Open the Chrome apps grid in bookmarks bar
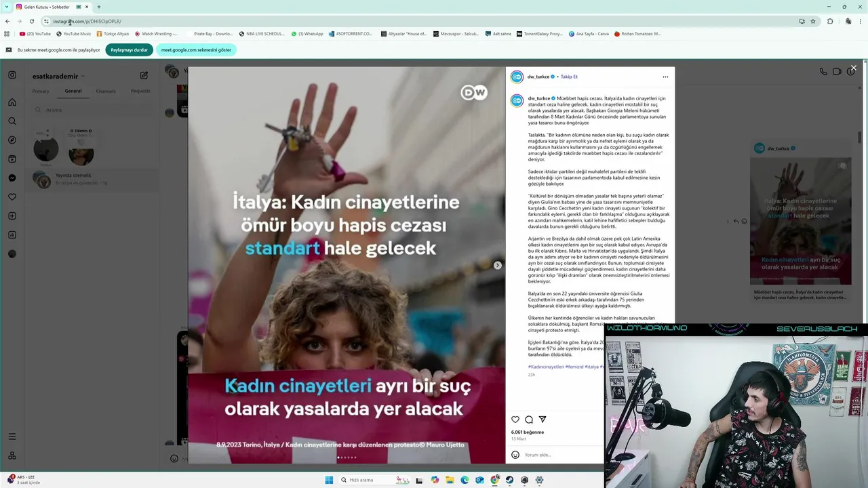Screen dimensions: 868x488 (x=7, y=33)
